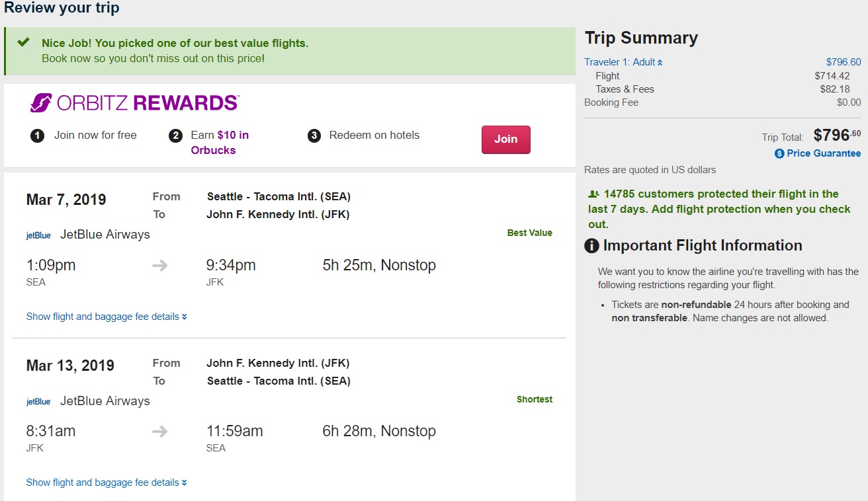Open the Price Guarantee link
The image size is (868, 501).
click(824, 153)
